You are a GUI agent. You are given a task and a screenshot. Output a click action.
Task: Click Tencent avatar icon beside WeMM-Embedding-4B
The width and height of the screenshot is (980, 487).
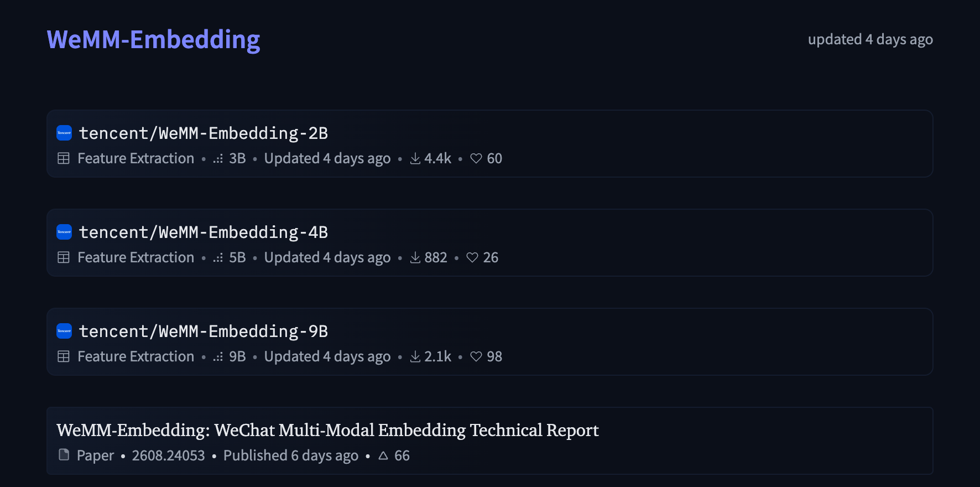coord(64,232)
